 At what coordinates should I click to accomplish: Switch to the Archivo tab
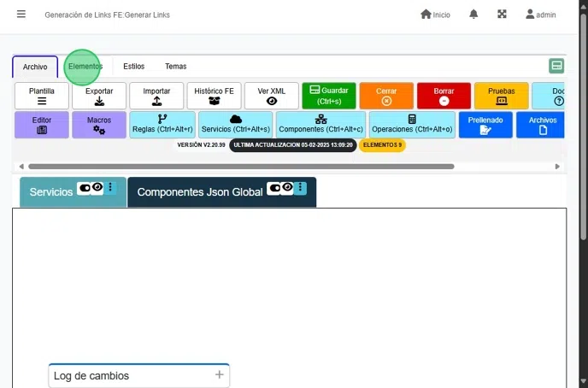(x=35, y=67)
